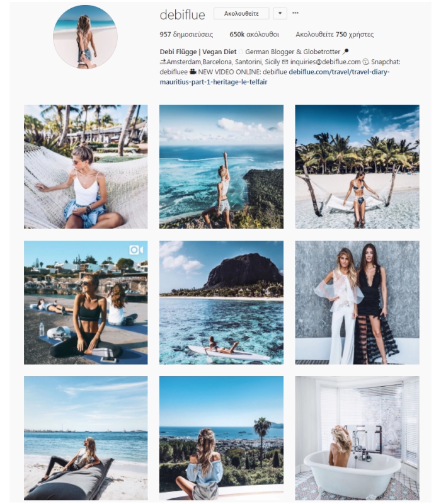View the 750 χρήστες following list
Viewport: 441px width, 504px height.
pyautogui.click(x=335, y=35)
